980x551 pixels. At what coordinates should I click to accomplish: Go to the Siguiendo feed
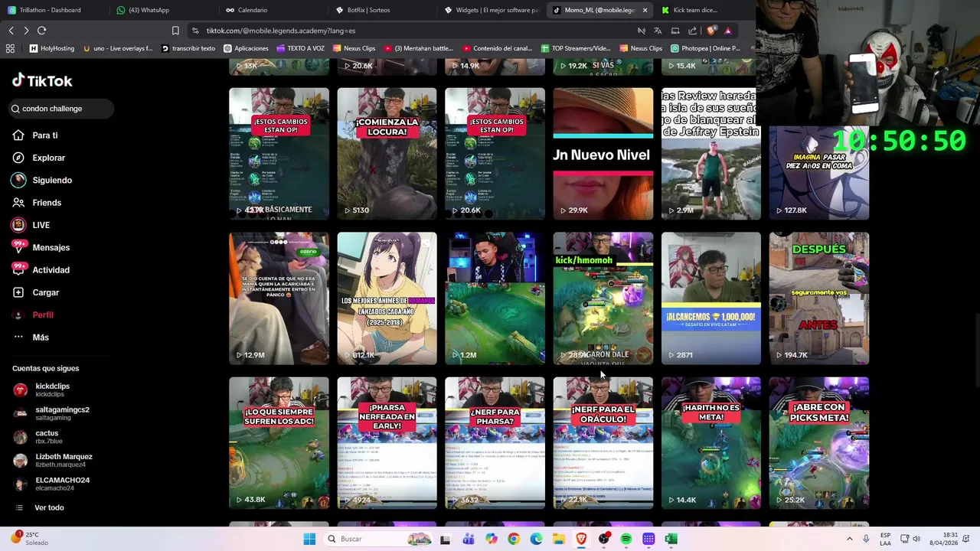coord(42,180)
